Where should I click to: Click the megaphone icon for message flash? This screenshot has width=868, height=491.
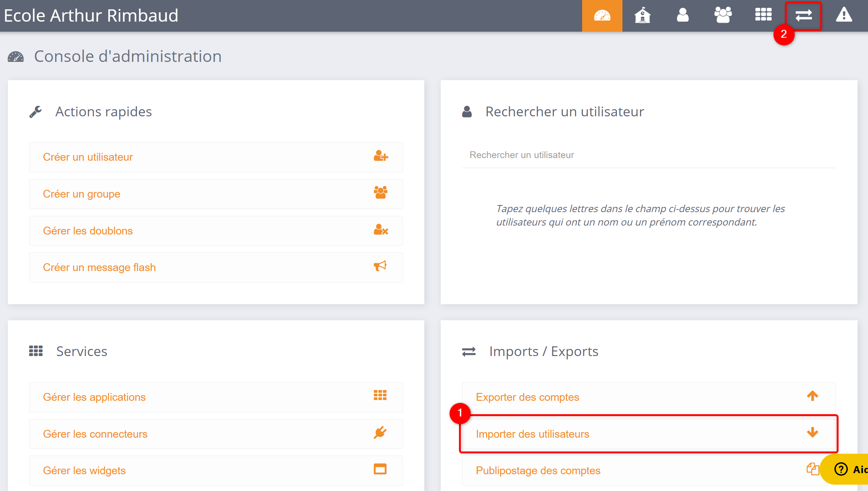[380, 266]
